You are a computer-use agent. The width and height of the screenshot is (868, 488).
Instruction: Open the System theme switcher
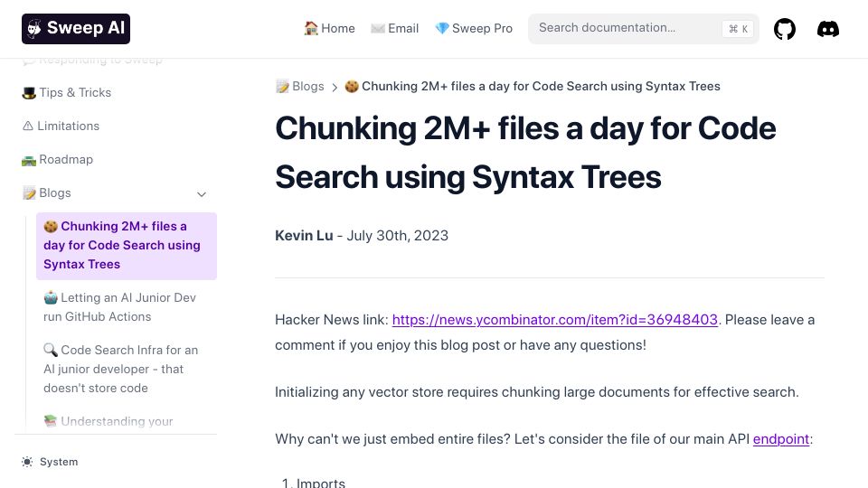coord(50,462)
